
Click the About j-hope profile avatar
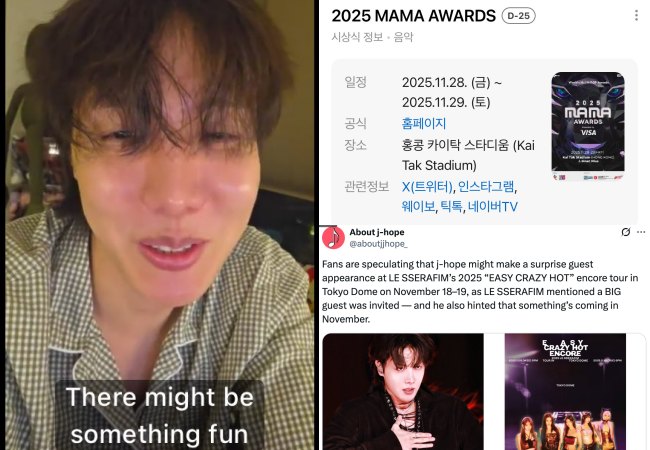333,238
